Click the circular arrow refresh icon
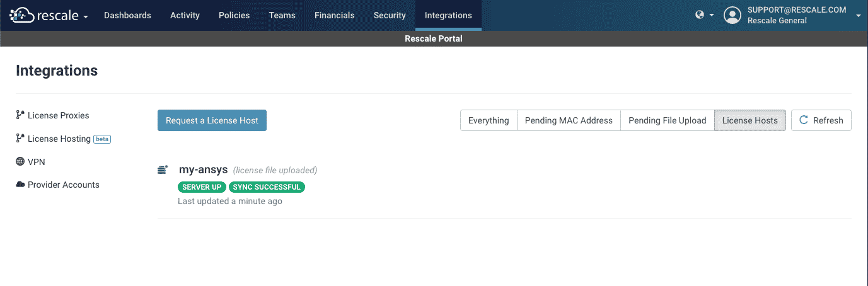 (x=804, y=120)
